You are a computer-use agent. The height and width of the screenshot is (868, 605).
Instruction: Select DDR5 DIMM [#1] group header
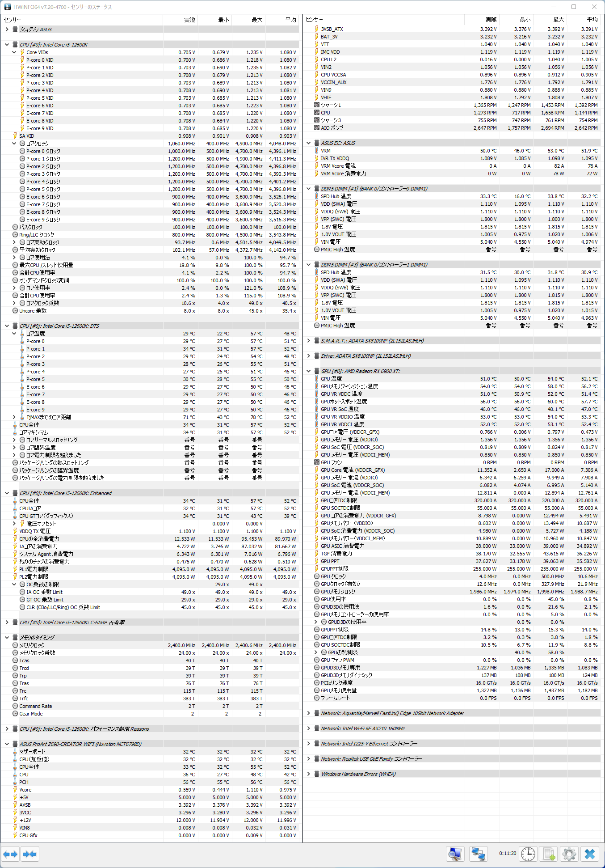(452, 189)
